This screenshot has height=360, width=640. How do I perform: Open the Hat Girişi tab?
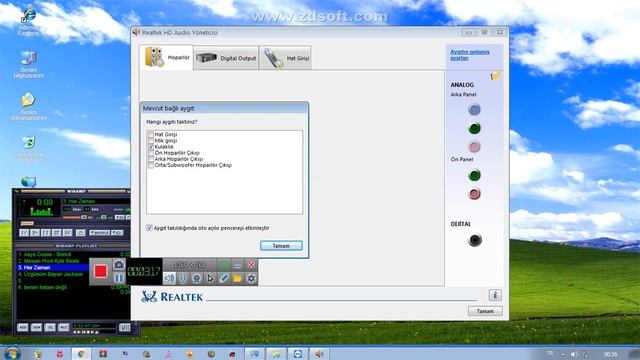(x=285, y=58)
